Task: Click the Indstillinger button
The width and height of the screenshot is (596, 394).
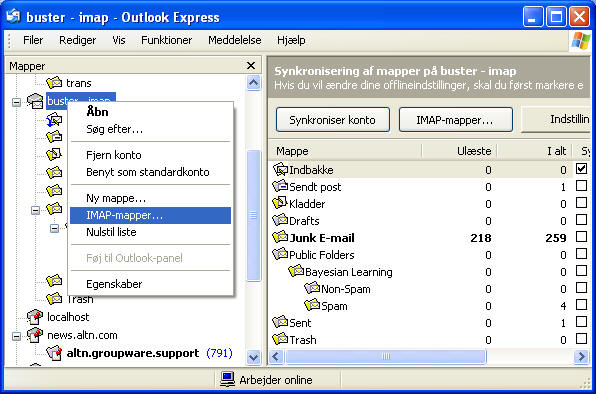Action: coord(556,120)
